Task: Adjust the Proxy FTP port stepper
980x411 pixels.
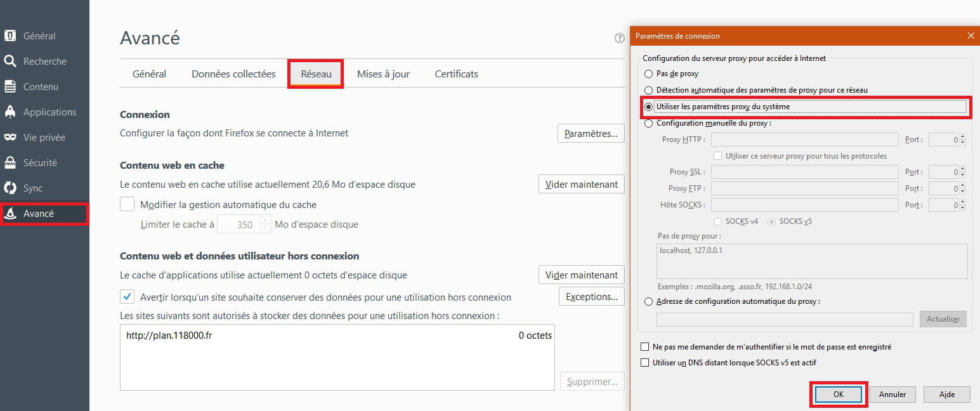Action: click(963, 188)
